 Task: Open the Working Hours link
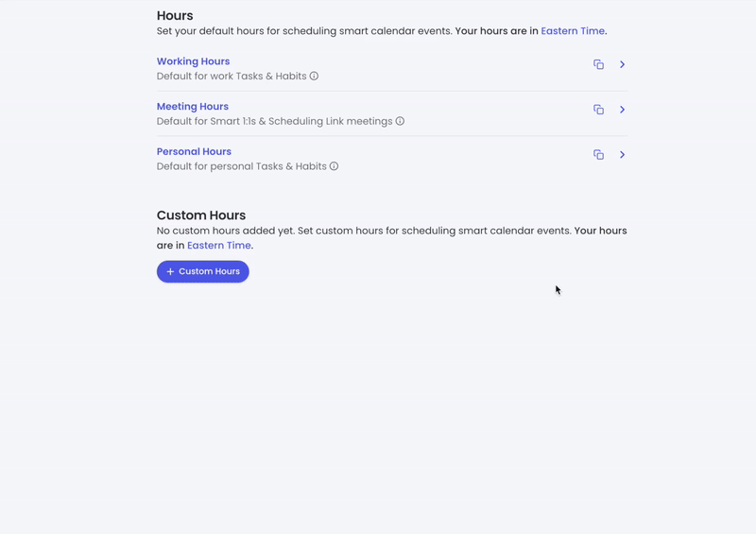pyautogui.click(x=193, y=61)
